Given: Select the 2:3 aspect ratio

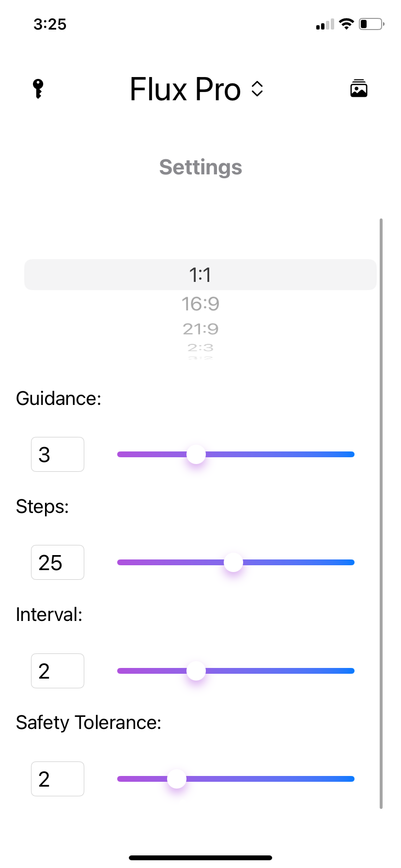Looking at the screenshot, I should [x=200, y=348].
